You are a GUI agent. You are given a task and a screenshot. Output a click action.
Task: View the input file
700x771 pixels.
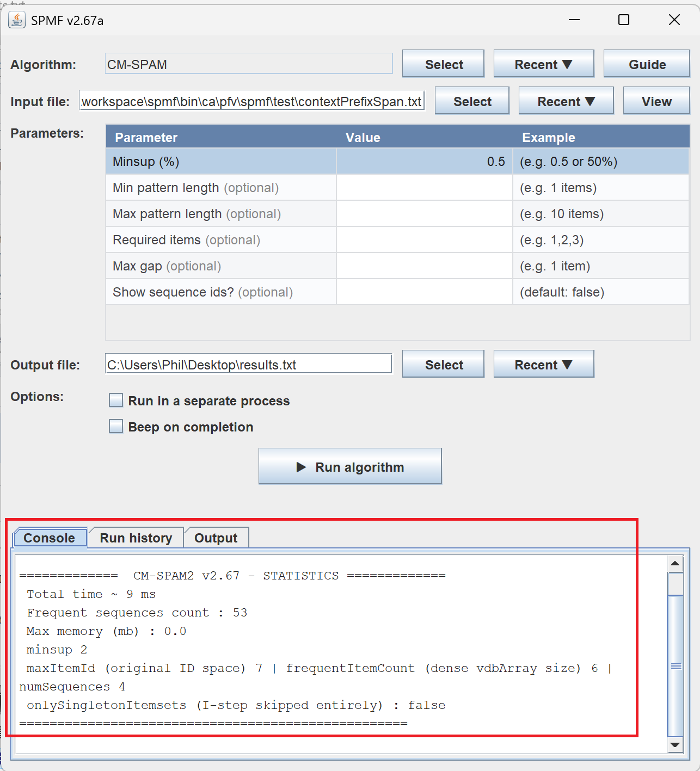[656, 101]
